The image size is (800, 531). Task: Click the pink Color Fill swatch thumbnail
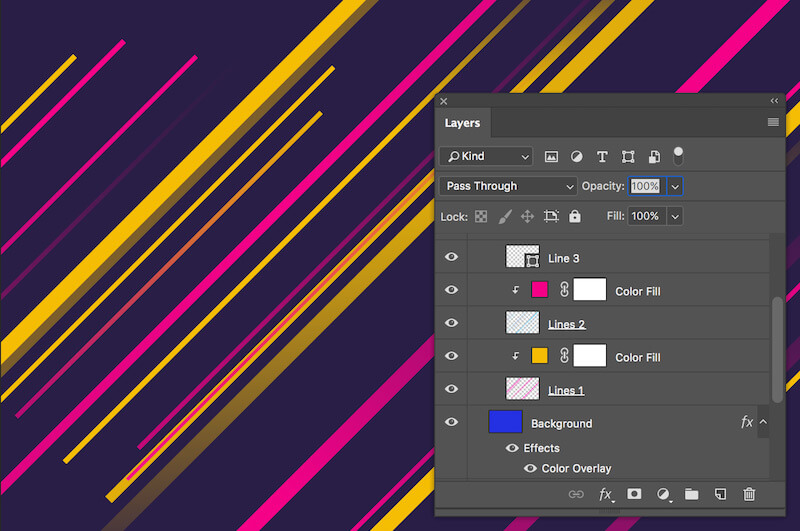(x=540, y=291)
